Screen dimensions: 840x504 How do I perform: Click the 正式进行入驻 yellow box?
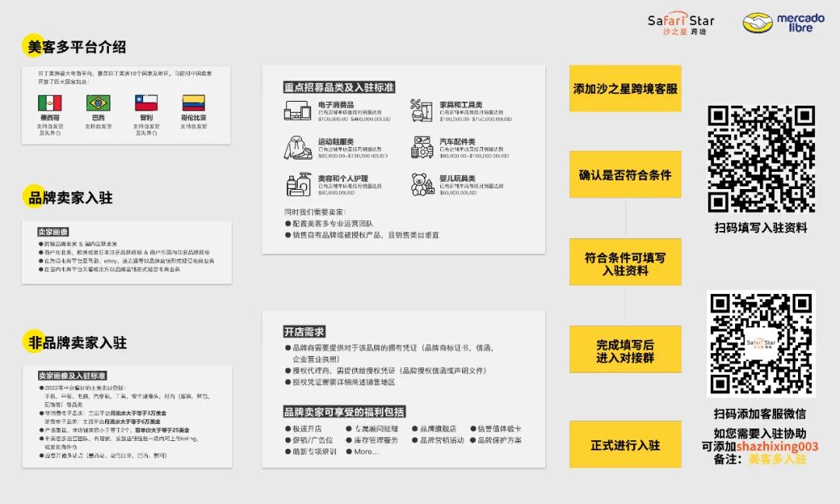pos(625,445)
